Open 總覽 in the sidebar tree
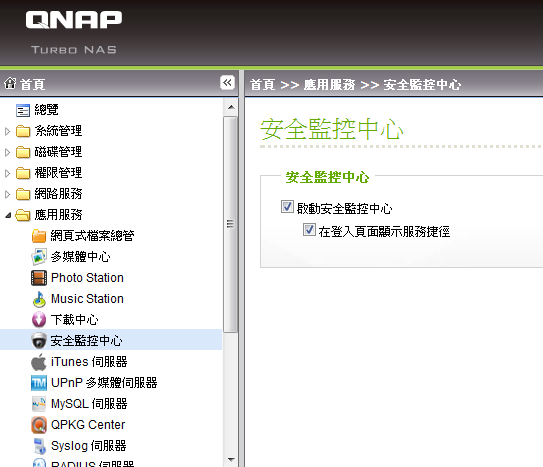543x467 pixels. click(46, 110)
